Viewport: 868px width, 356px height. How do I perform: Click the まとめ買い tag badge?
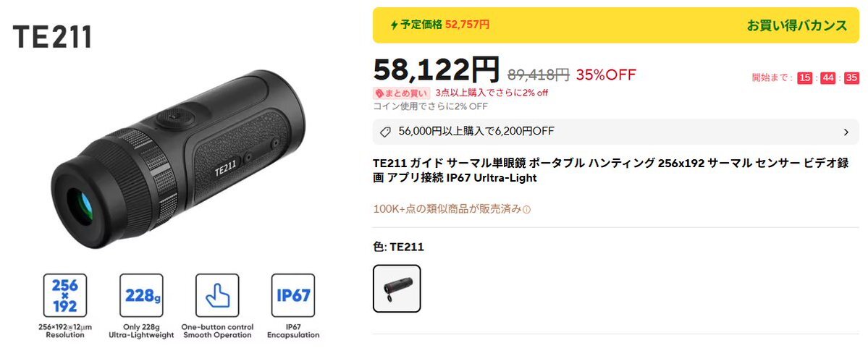click(401, 93)
